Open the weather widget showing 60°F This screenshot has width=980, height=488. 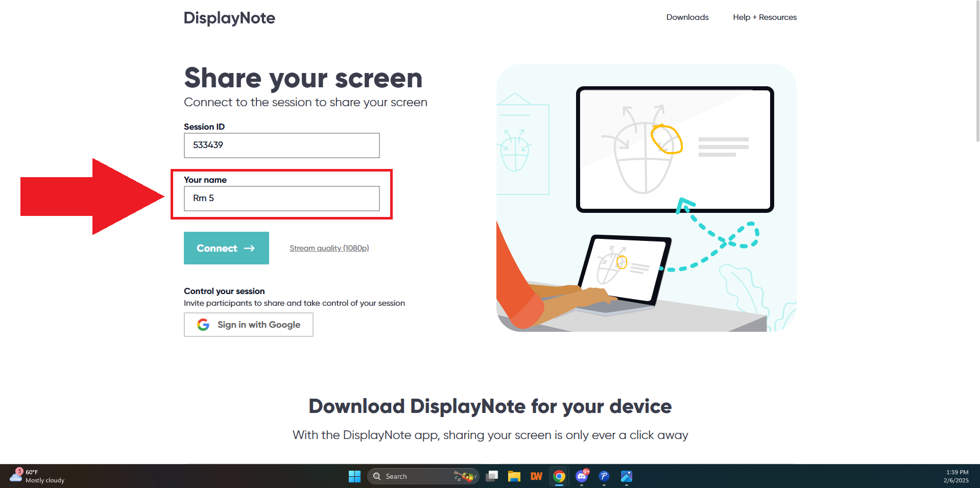[37, 476]
